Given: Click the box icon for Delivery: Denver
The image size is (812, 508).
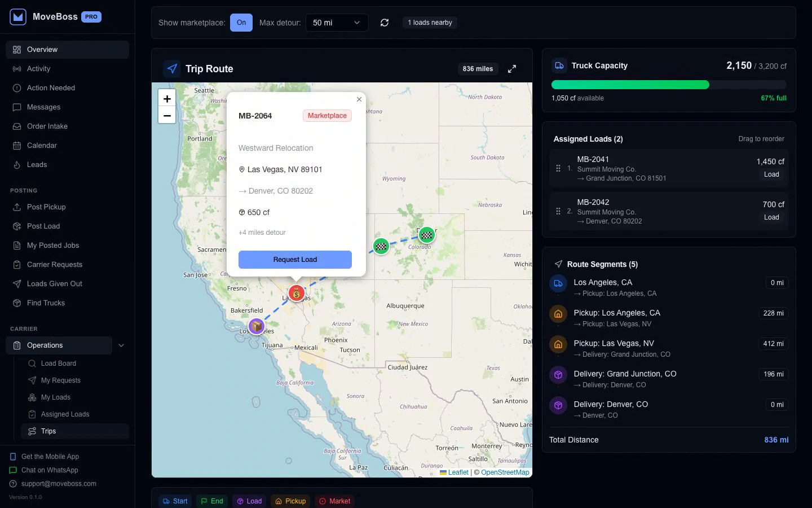Looking at the screenshot, I should click(x=558, y=405).
